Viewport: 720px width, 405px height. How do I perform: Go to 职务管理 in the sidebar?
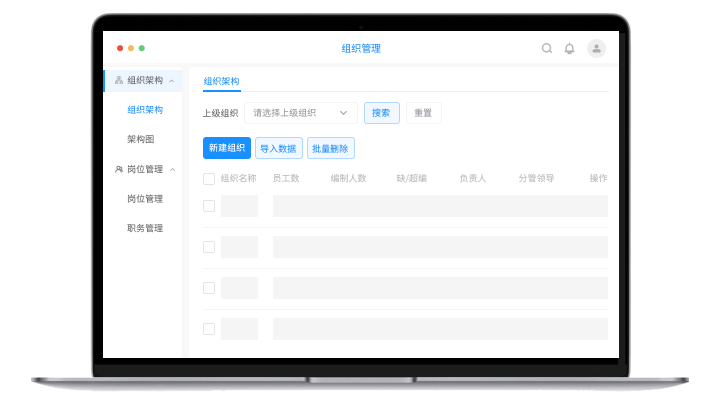[x=145, y=228]
